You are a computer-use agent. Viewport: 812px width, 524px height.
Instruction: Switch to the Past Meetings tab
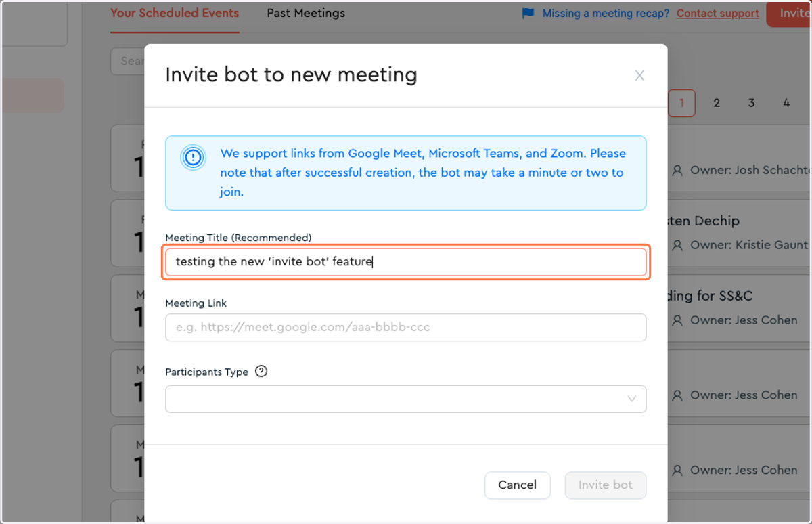click(306, 13)
